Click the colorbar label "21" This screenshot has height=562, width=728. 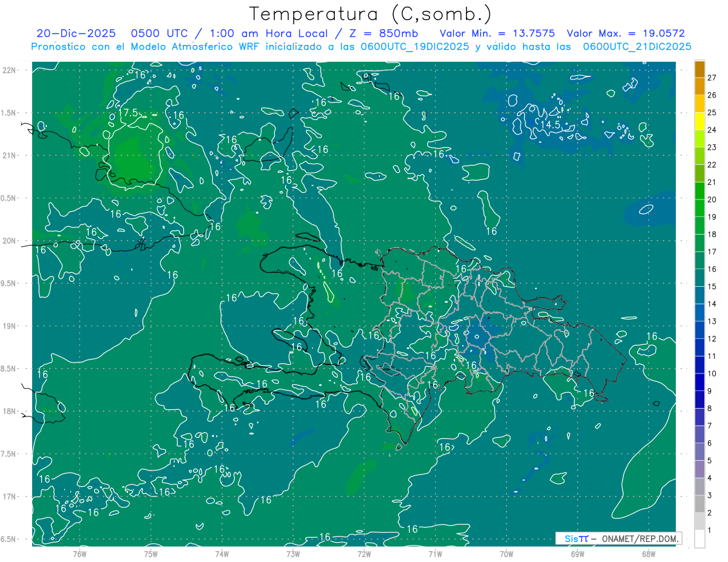click(712, 182)
